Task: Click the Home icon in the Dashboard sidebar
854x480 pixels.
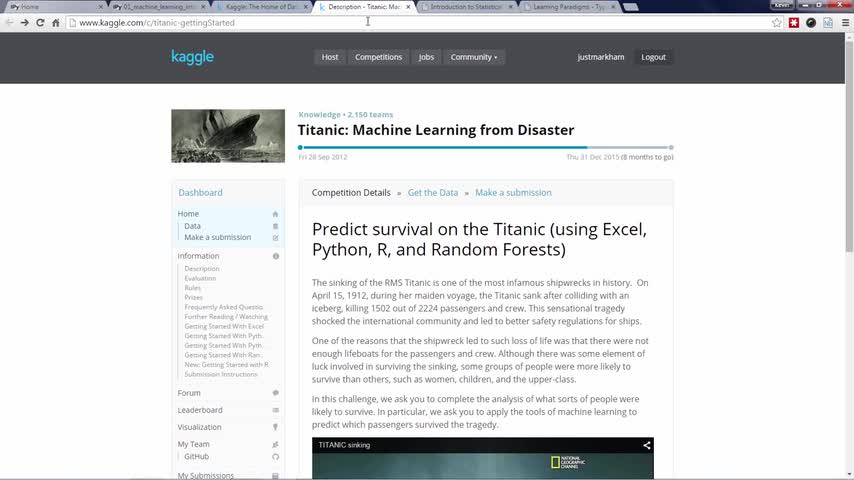Action: [275, 214]
